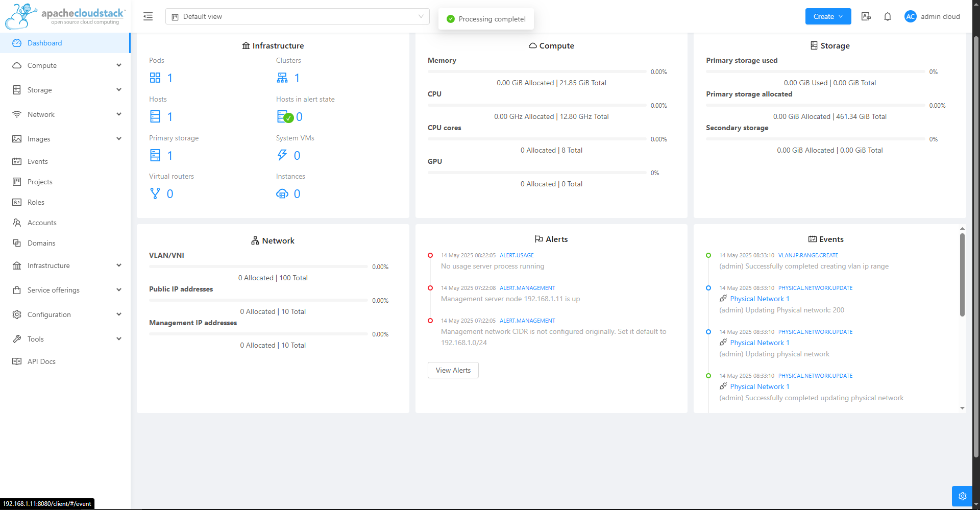The height and width of the screenshot is (510, 980).
Task: Click the Pods grid icon
Action: click(x=155, y=78)
